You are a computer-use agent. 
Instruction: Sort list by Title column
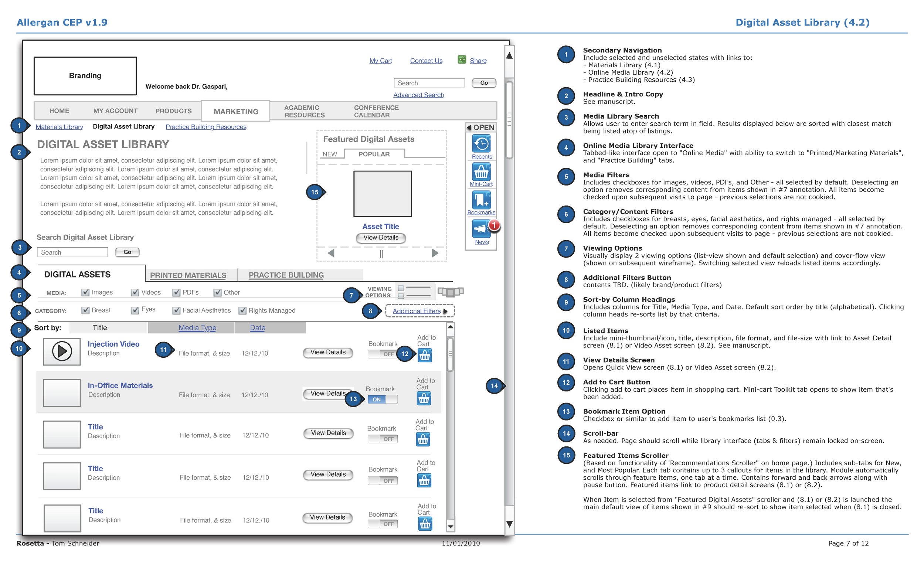click(108, 328)
